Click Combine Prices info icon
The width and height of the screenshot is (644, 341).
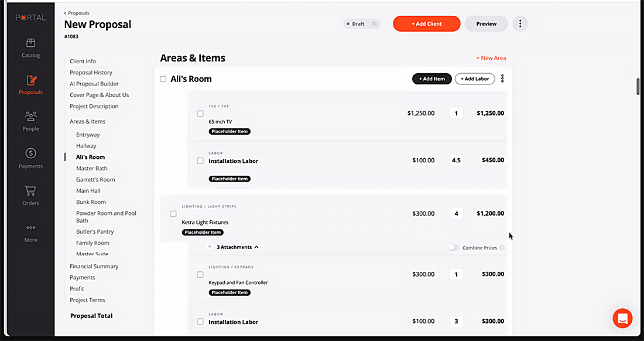pyautogui.click(x=502, y=248)
